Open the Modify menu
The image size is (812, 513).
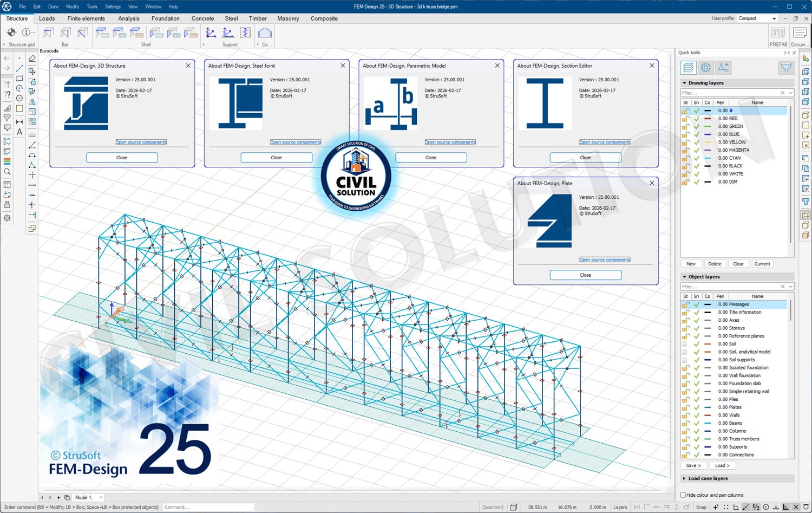click(x=73, y=7)
